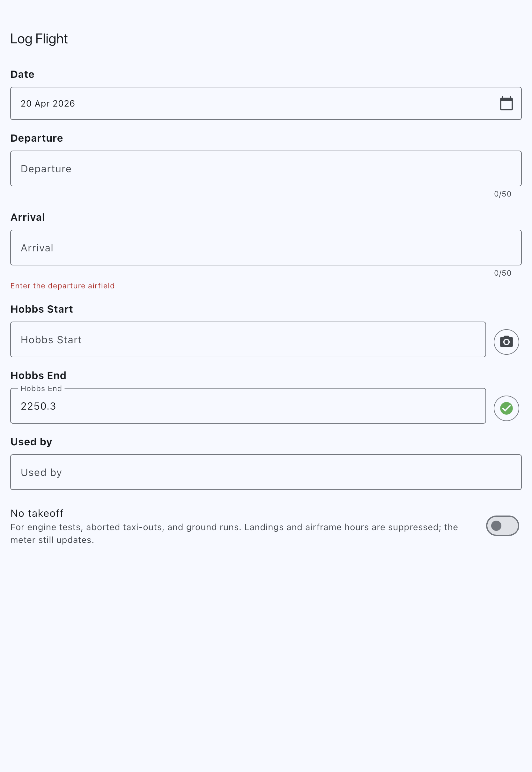This screenshot has height=772, width=532.
Task: Tap the camera icon beside Hobbs Start
Action: click(x=506, y=342)
